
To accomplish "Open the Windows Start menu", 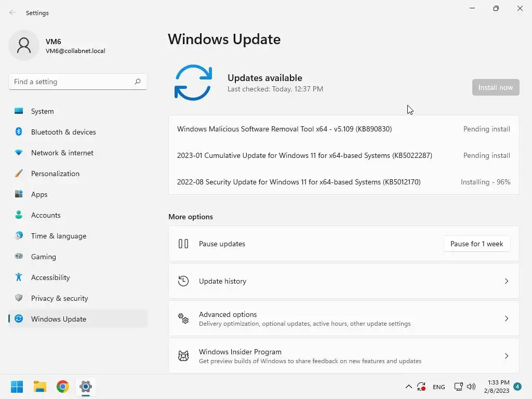I will [x=17, y=387].
